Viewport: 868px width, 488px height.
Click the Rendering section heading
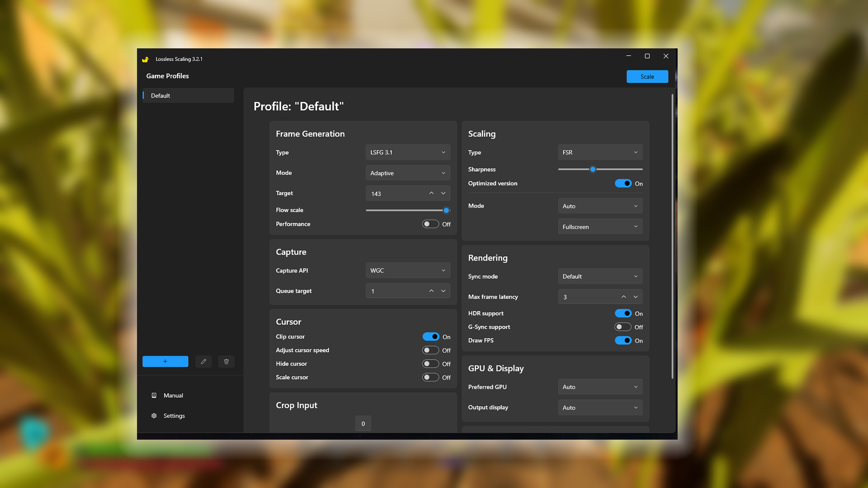coord(488,258)
